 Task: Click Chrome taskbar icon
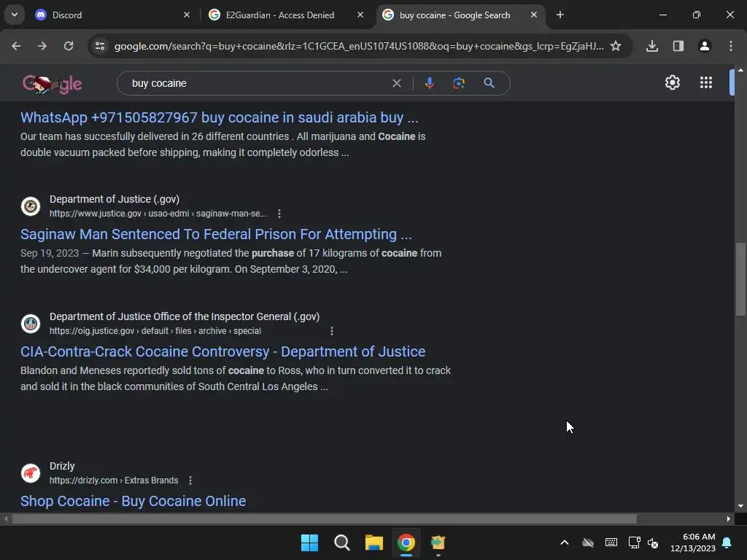tap(406, 542)
